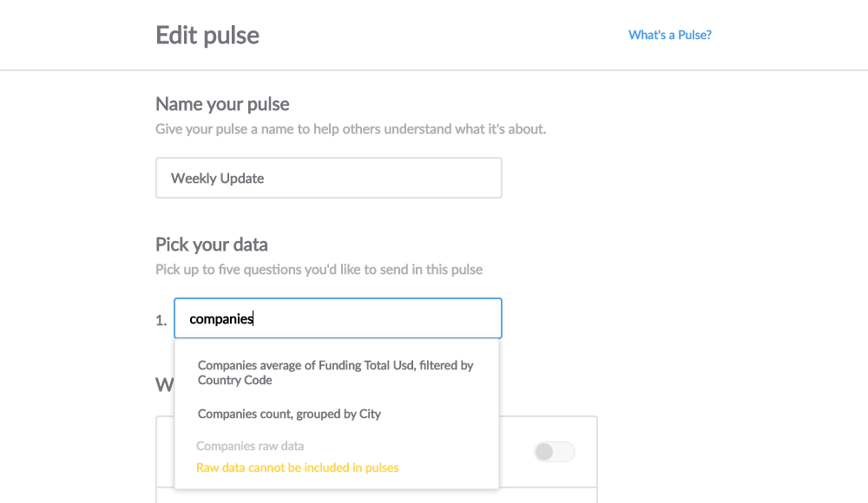Image resolution: width=868 pixels, height=503 pixels.
Task: Click the W section heading behind the dropdown
Action: tap(163, 384)
